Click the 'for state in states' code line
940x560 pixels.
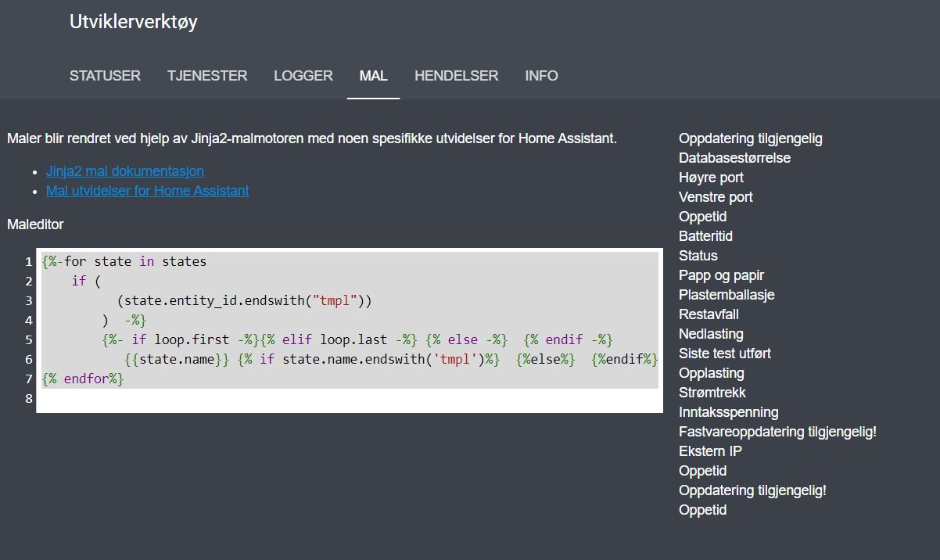point(135,261)
